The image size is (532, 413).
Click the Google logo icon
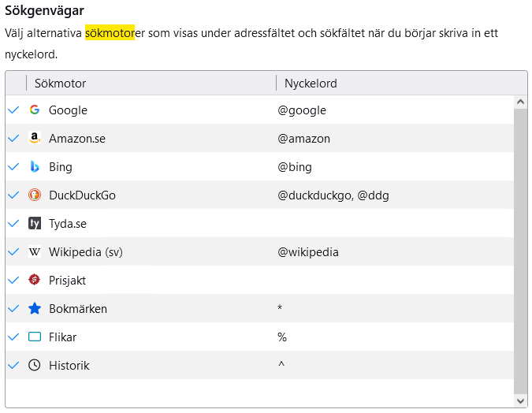tap(34, 110)
